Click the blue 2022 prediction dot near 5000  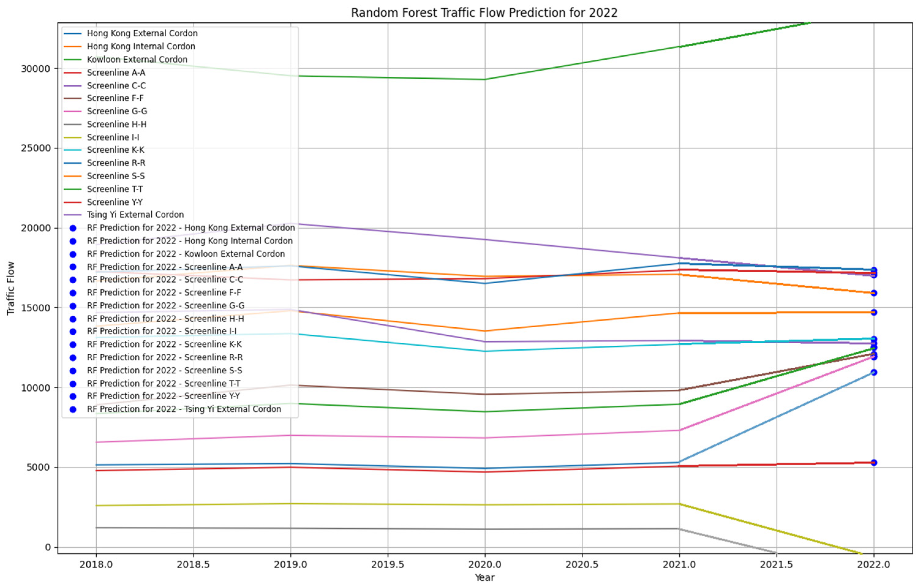tap(873, 462)
